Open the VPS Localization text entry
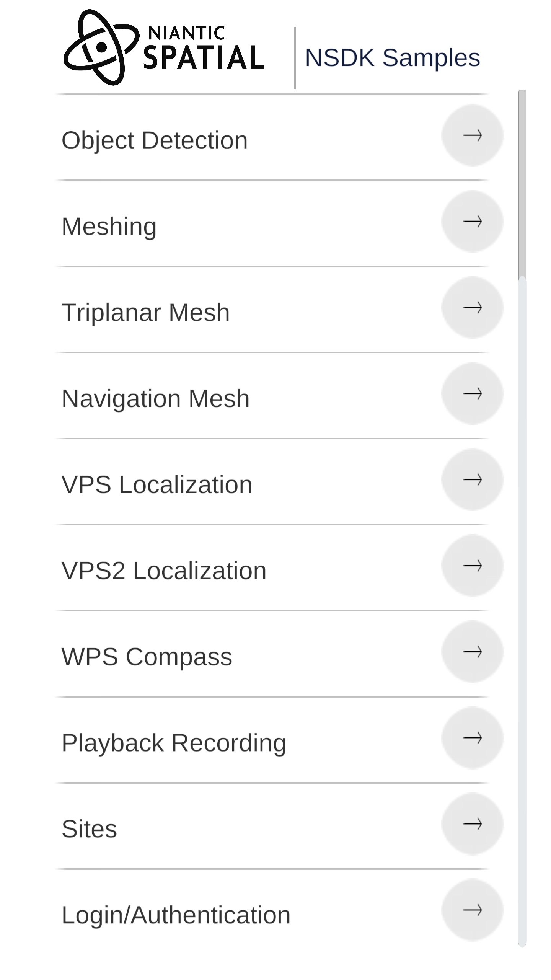The image size is (551, 980). tap(157, 485)
